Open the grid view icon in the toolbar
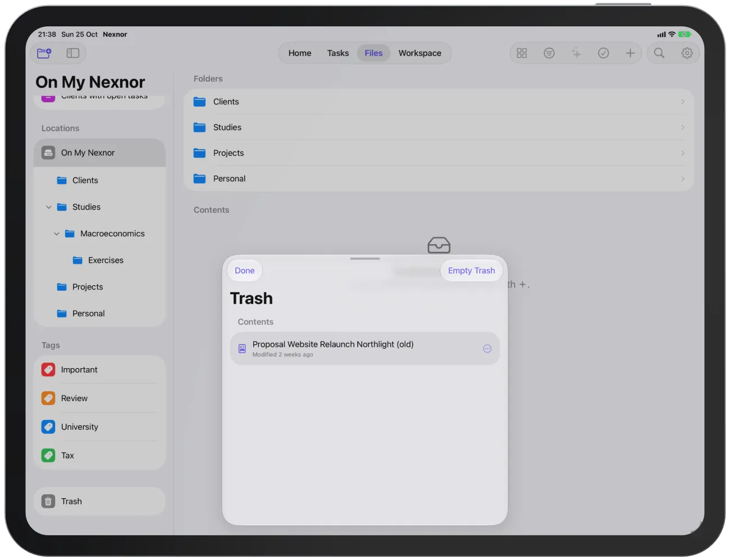 (x=522, y=53)
